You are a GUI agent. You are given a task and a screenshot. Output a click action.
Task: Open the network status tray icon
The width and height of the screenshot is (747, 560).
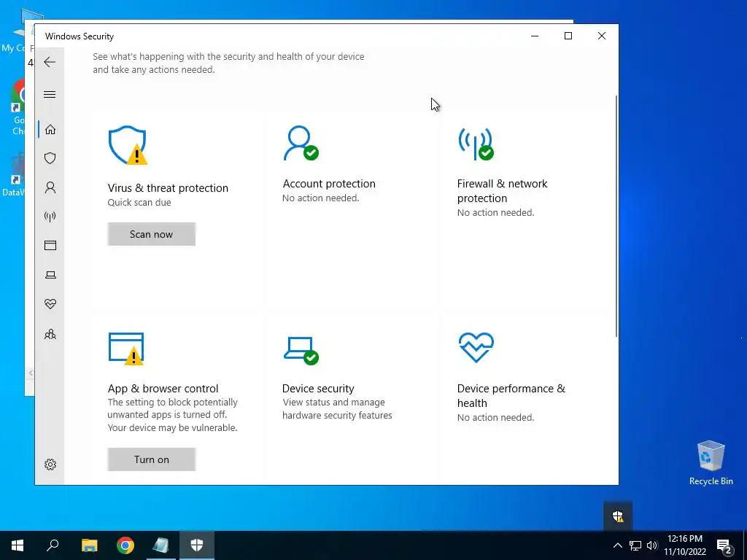pyautogui.click(x=635, y=545)
